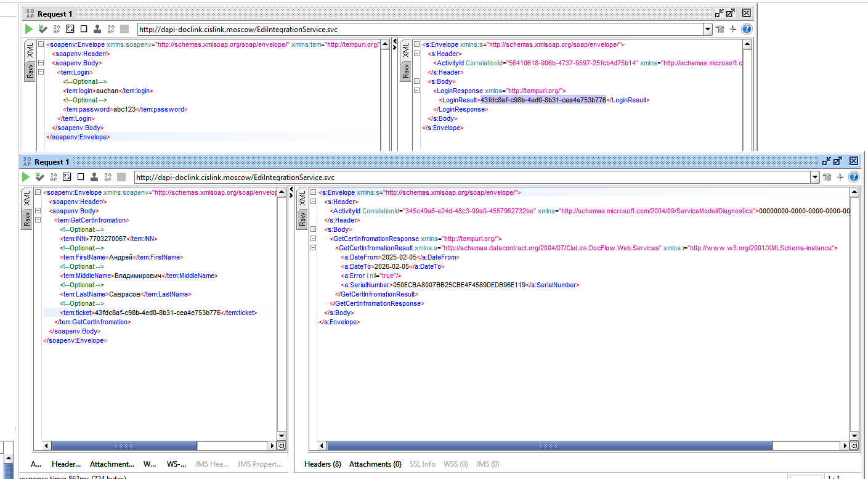Click the blue help icon in upper request window
Screen dimensions: 868x479
pyautogui.click(x=747, y=29)
